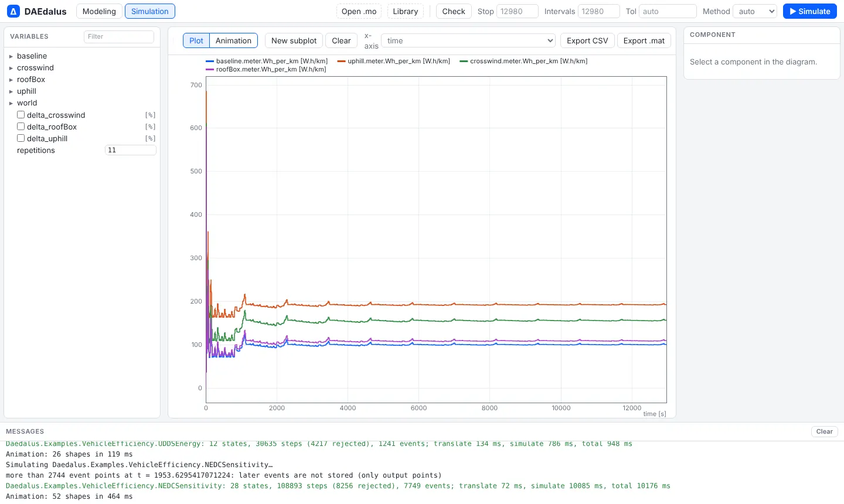Click the green crosswind legend swatch
The image size is (844, 504).
pos(464,61)
